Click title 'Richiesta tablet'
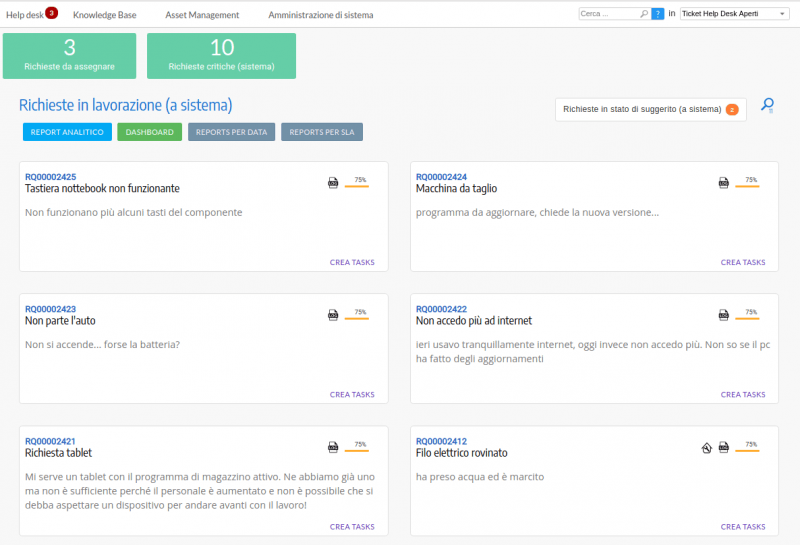This screenshot has height=545, width=800. pyautogui.click(x=58, y=453)
